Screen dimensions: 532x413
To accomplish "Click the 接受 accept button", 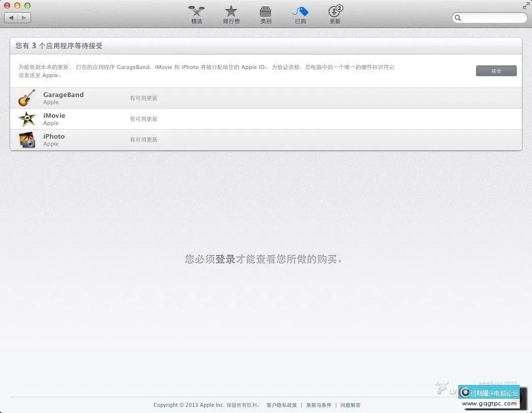I will click(496, 71).
